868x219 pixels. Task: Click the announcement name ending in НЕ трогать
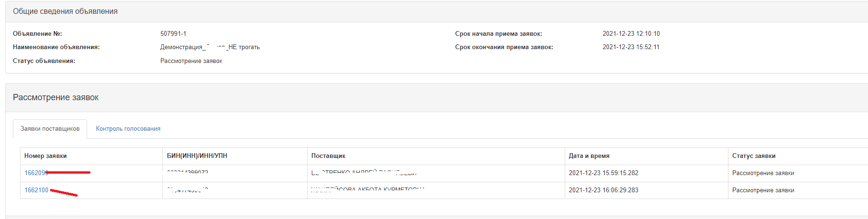point(210,47)
